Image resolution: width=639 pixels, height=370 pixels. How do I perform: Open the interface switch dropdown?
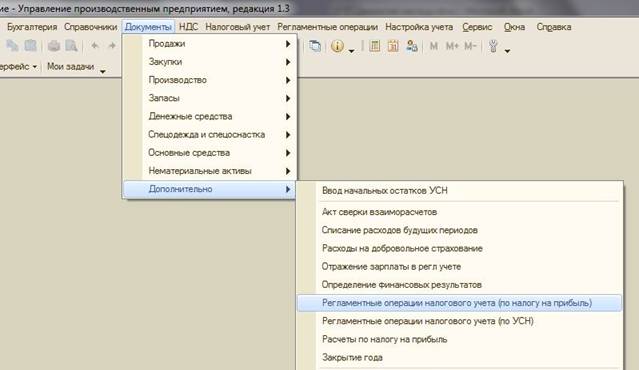point(18,66)
